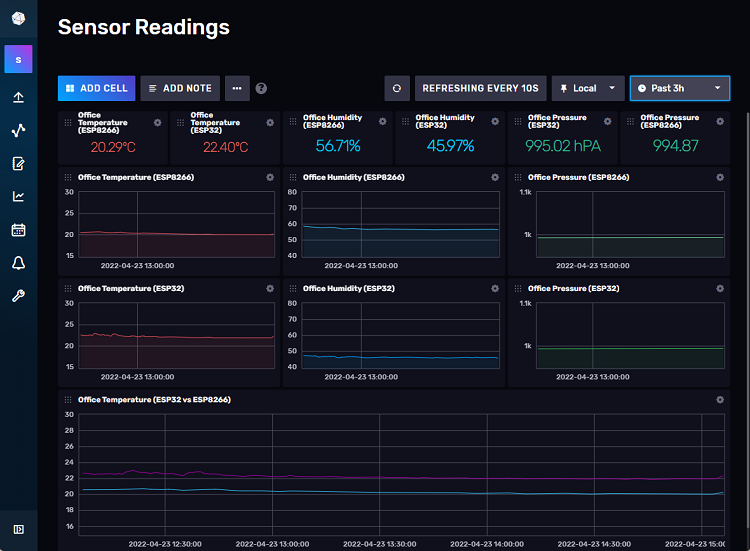
Task: Click the Office Humidity (ESP8266) graph title
Action: pos(353,177)
